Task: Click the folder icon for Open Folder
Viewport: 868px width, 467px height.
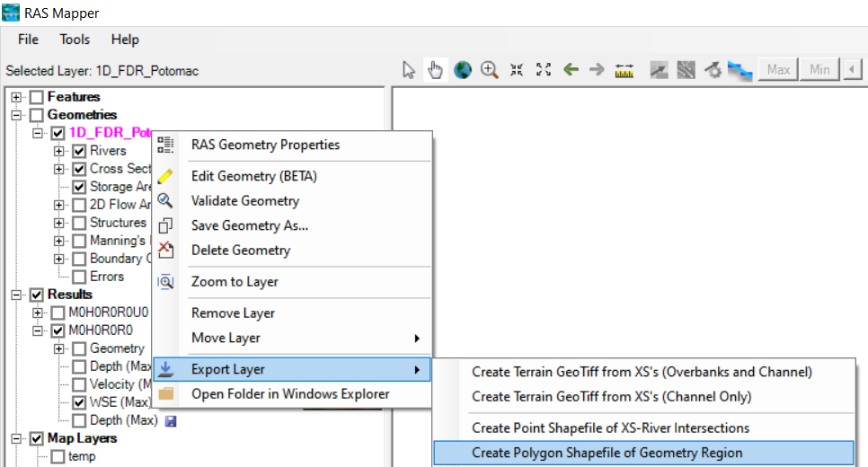Action: [165, 393]
